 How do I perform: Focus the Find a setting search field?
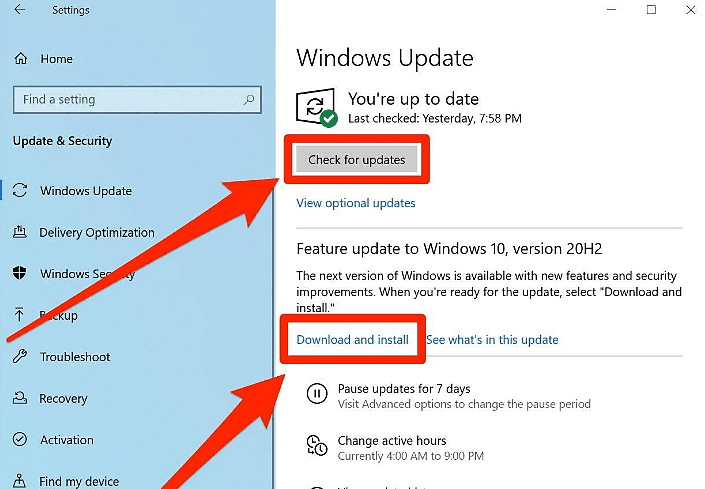tap(137, 99)
